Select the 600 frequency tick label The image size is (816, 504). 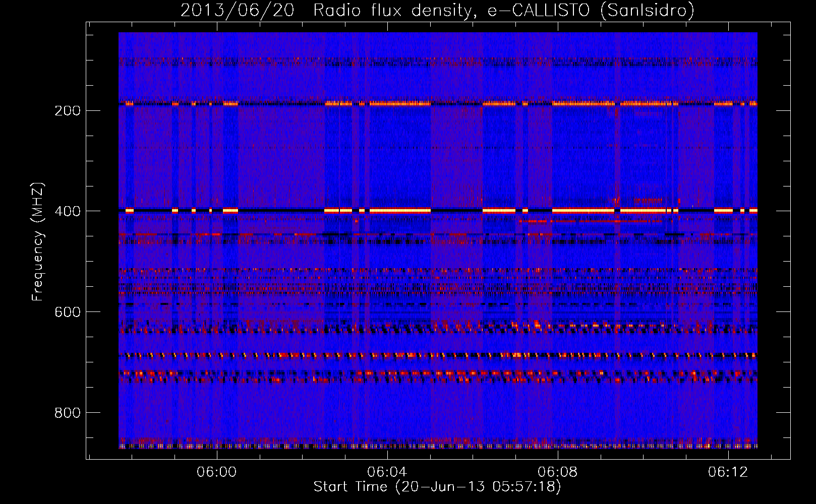pos(68,312)
